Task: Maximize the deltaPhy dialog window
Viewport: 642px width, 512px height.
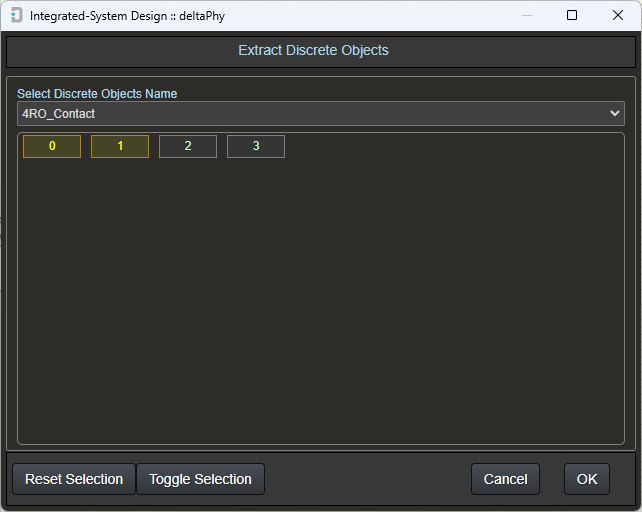Action: coord(572,16)
